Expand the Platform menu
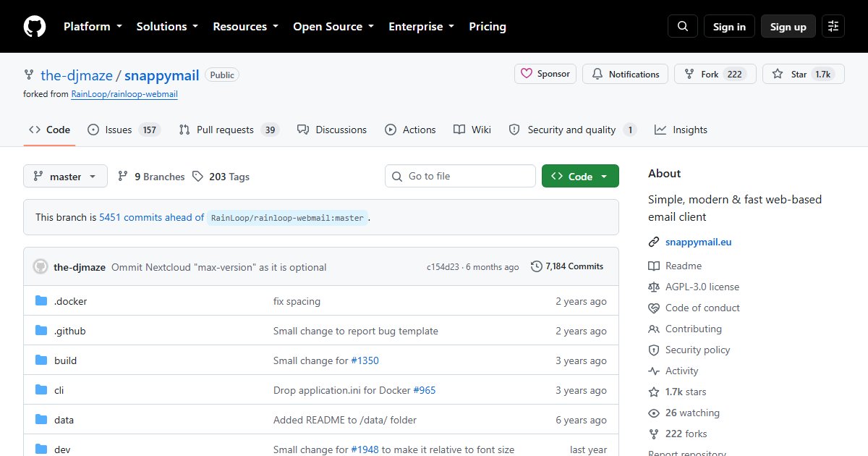 click(93, 27)
